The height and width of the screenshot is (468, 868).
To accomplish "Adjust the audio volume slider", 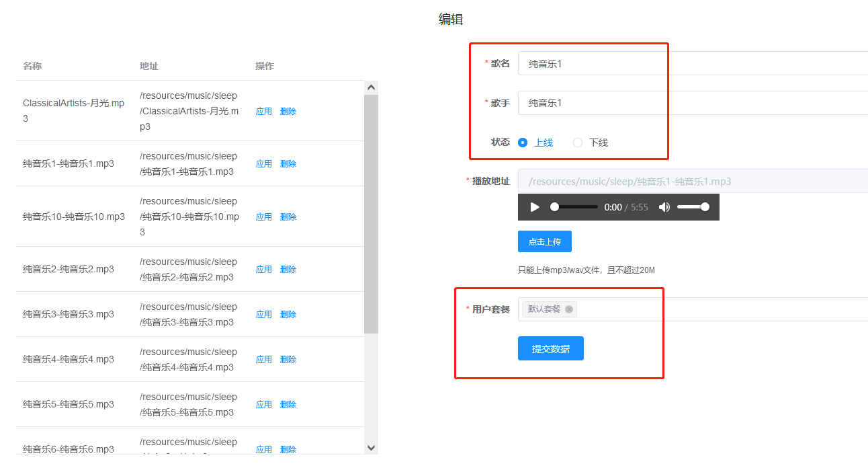I will click(693, 207).
